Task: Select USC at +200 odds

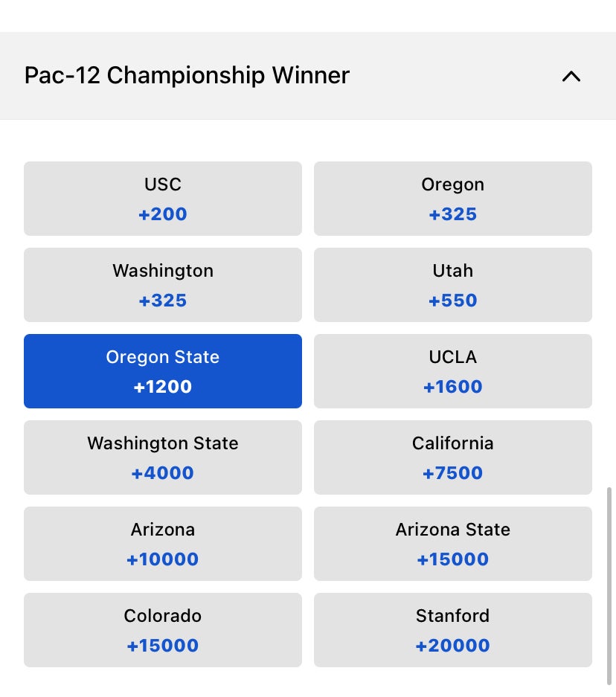Action: coord(163,199)
